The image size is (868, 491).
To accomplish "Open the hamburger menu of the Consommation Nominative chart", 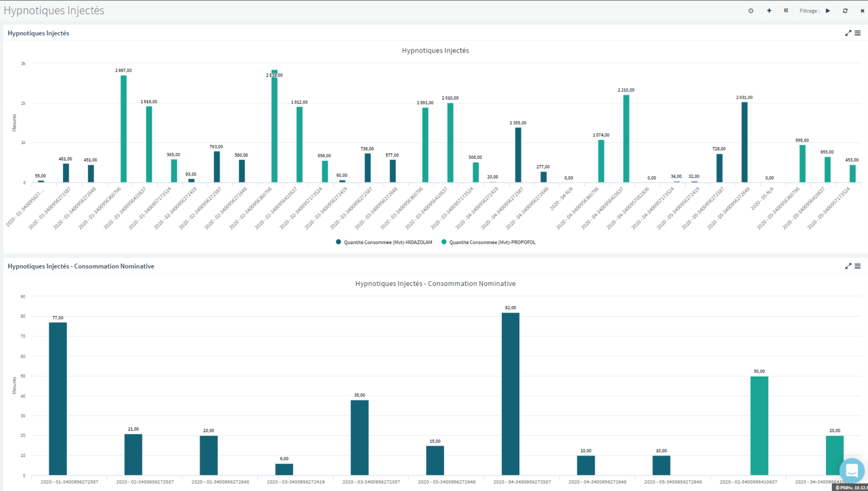I will (858, 266).
